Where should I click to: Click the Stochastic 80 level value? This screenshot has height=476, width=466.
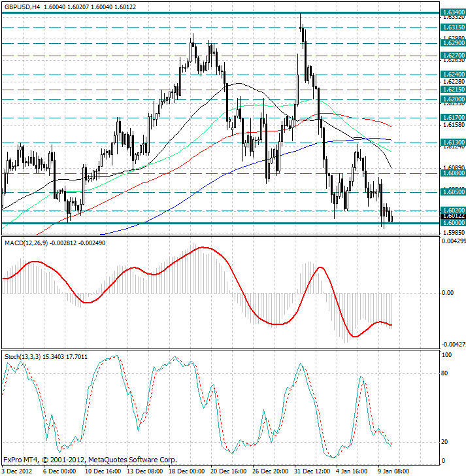(x=444, y=373)
